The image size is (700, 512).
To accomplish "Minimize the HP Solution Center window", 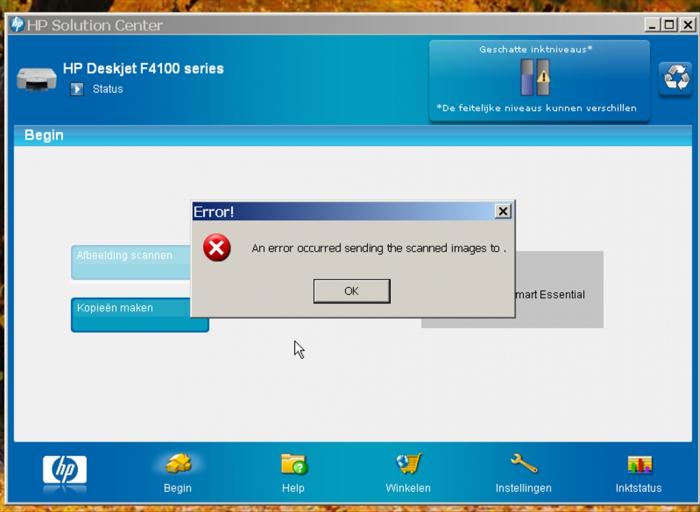I will (x=652, y=25).
